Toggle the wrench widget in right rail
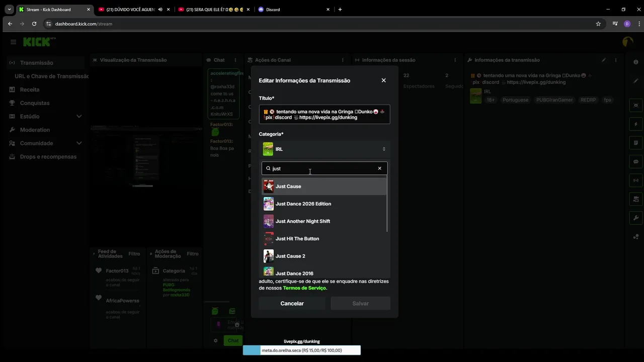 636,218
